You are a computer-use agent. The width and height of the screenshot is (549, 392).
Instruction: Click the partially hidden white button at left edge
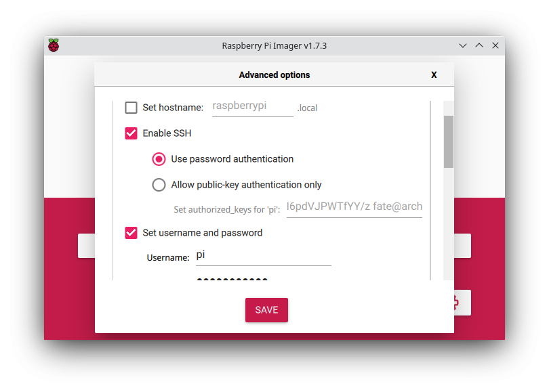[86, 246]
